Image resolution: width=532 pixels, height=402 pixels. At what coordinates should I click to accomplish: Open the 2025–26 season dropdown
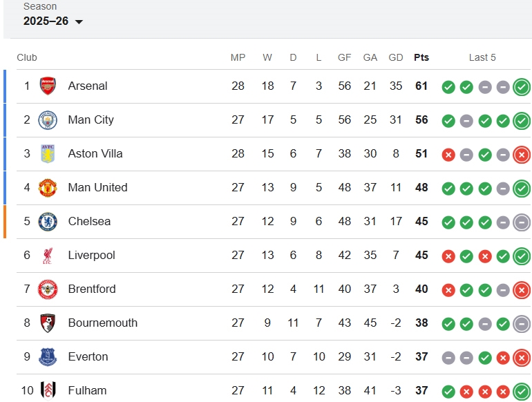(53, 21)
